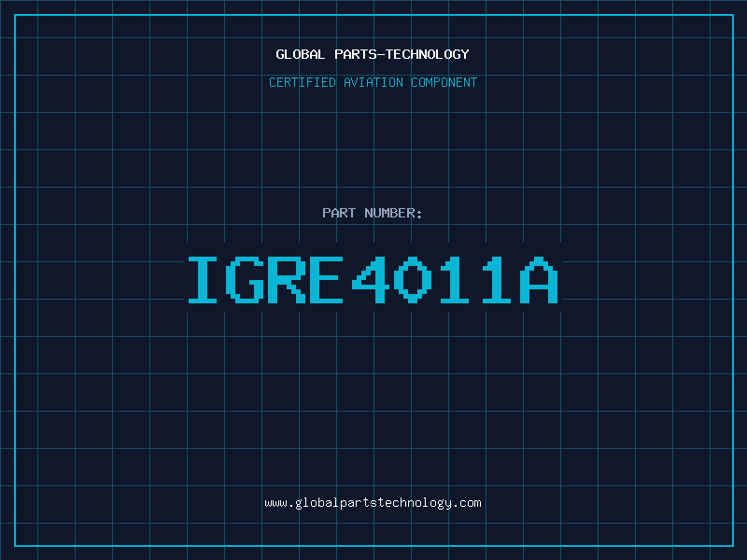Screen dimensions: 747x560
Task: Click the word NUMBER: in the label
Action: (394, 213)
